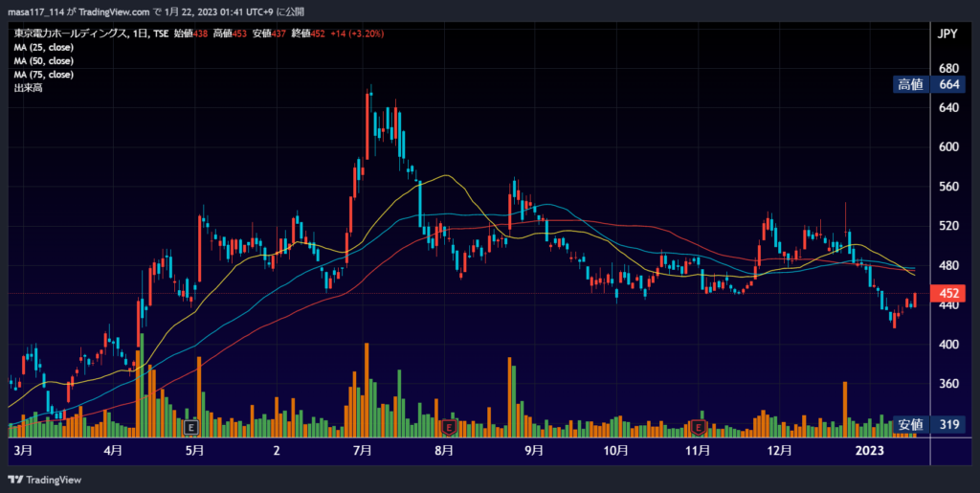Click the +14 (+3.20%) change value
The width and height of the screenshot is (980, 493).
coord(357,34)
